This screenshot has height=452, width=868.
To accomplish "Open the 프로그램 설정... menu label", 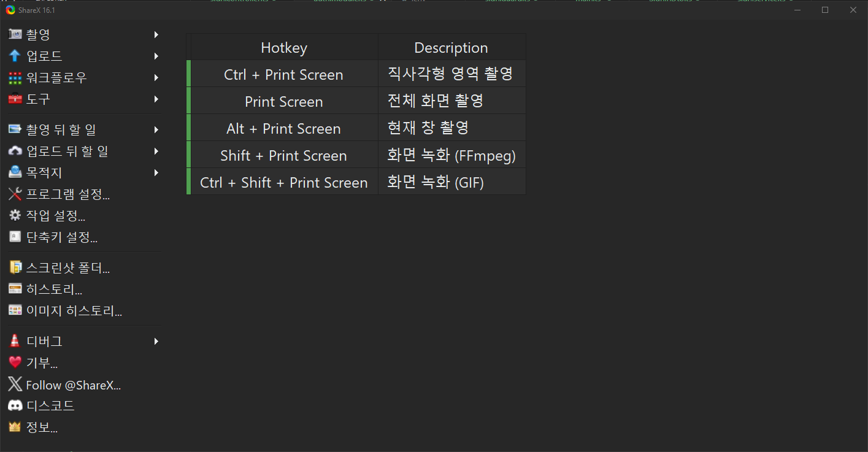I will 68,194.
